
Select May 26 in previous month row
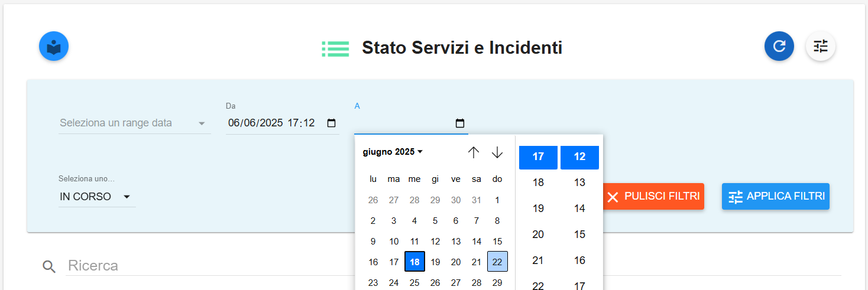click(373, 200)
